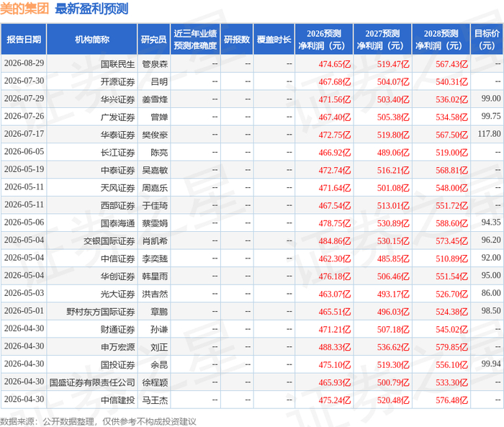504x427 pixels.
Task: Click institution 野村东方国际证券
Action: pos(101,312)
